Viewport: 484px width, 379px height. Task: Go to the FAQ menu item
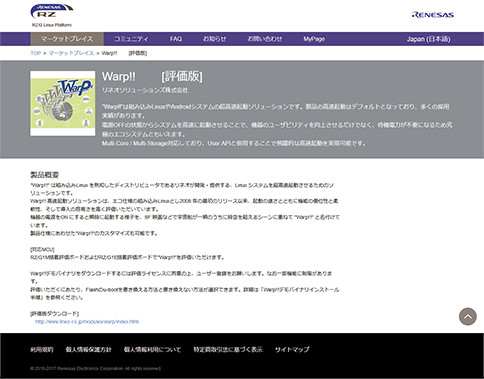pos(176,39)
